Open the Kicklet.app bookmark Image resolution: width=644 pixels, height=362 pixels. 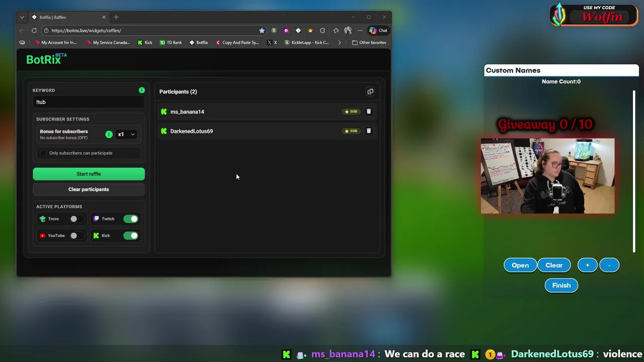pos(307,42)
